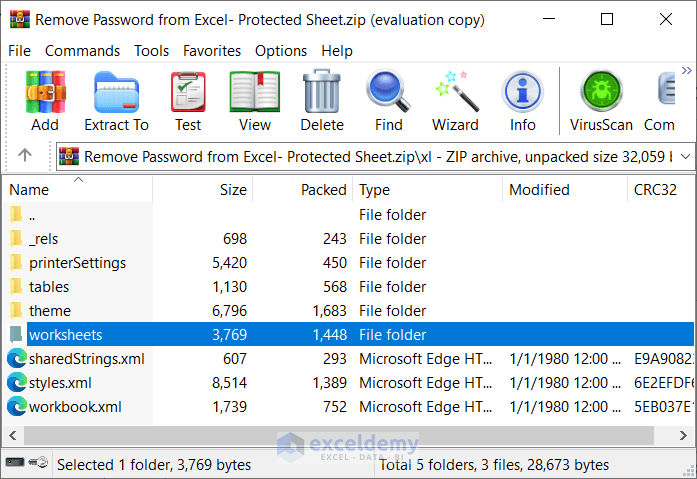Select the printerSettings folder
The image size is (697, 479).
(77, 263)
